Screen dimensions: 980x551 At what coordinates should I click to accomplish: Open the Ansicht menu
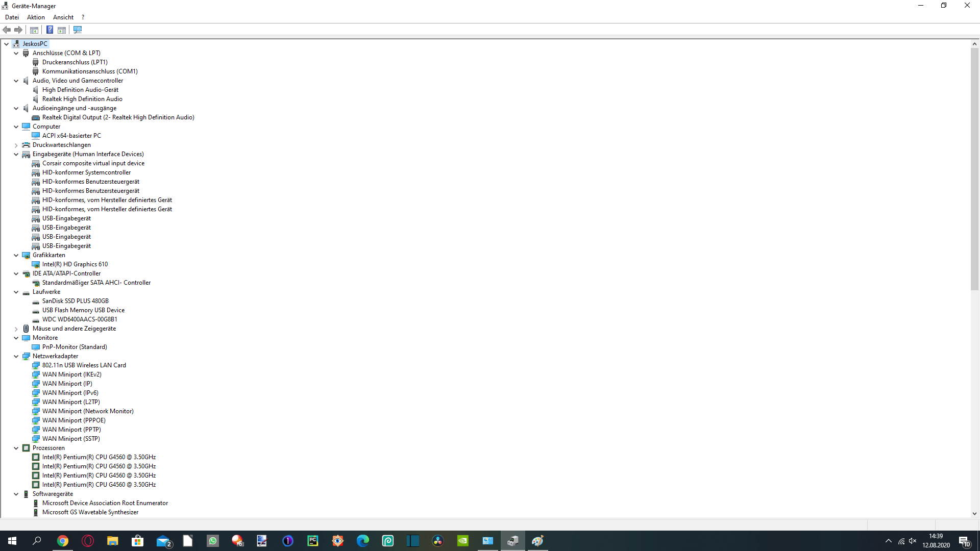tap(63, 17)
